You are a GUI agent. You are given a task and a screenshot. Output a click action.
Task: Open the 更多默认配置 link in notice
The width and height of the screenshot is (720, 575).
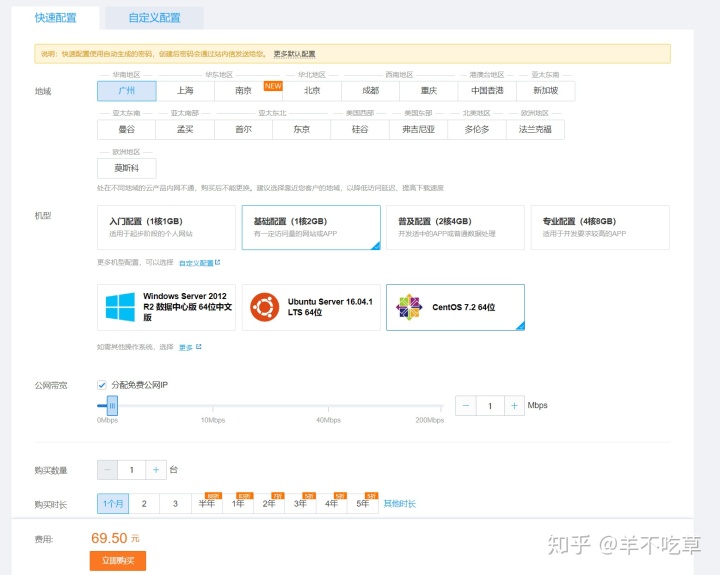[294, 54]
